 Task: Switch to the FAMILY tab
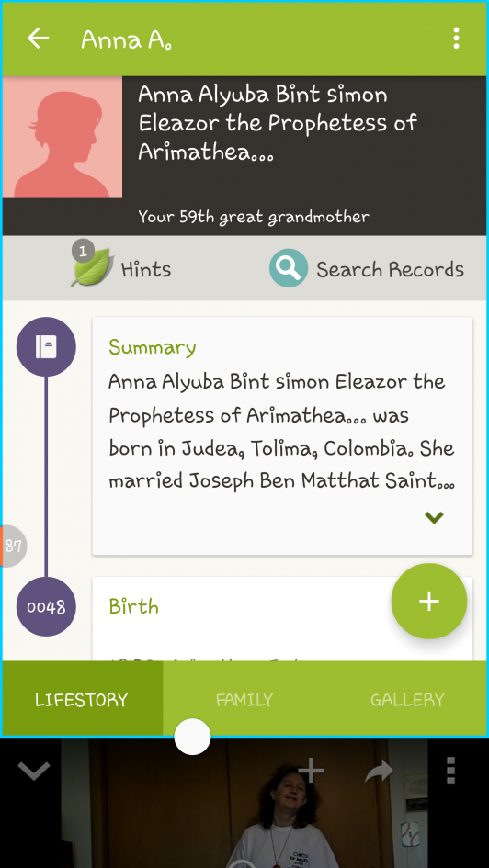(244, 700)
